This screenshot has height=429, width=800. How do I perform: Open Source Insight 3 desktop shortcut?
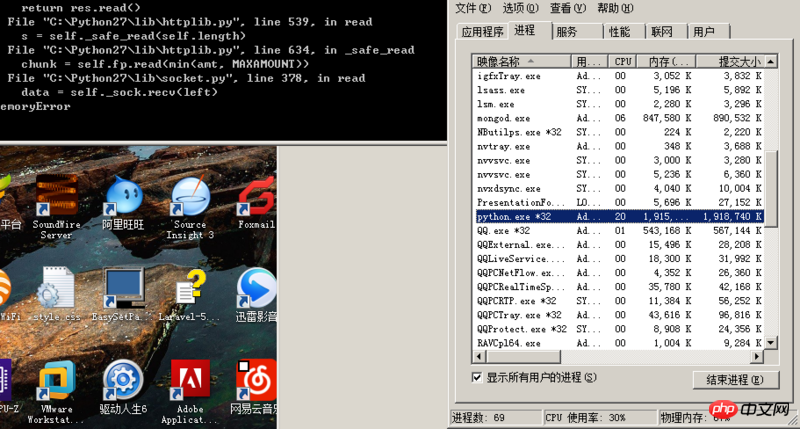pos(190,207)
